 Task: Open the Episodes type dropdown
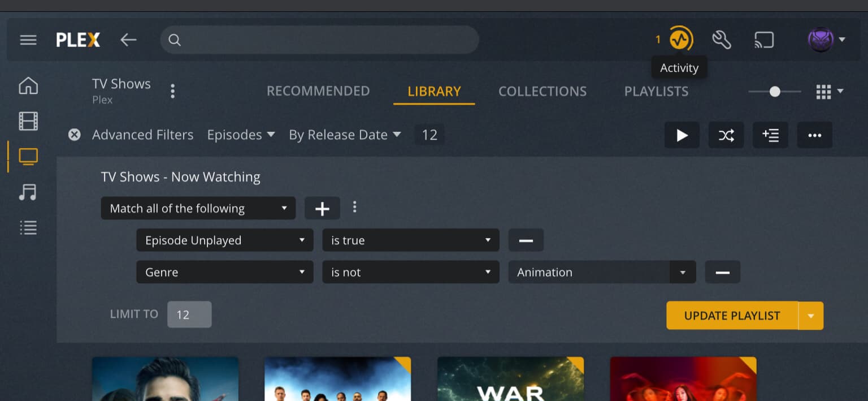(x=241, y=135)
